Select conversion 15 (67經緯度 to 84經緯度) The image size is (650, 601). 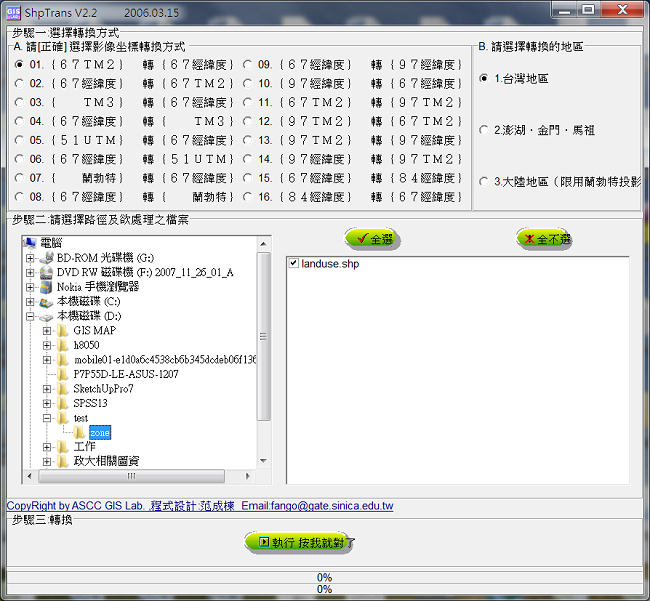(x=247, y=178)
